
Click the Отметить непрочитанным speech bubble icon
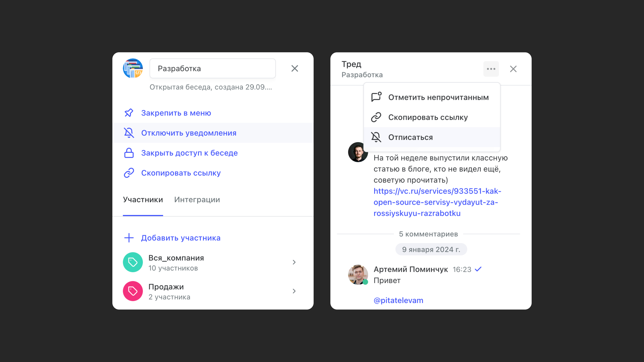point(376,97)
